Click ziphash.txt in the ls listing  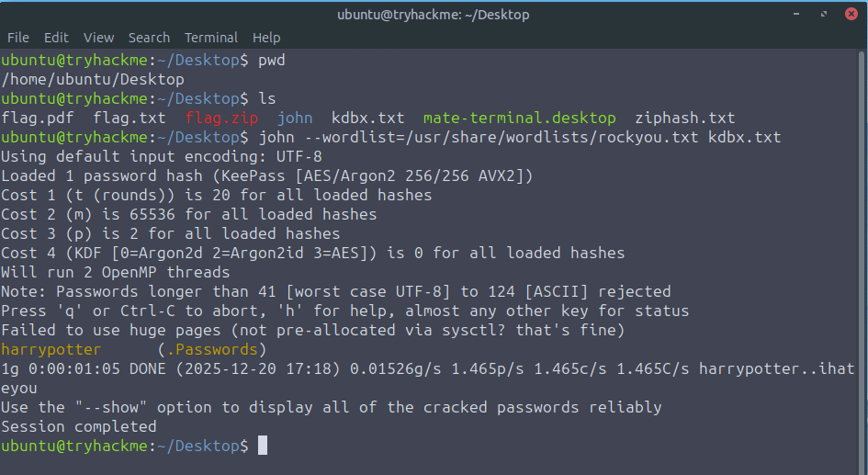[x=684, y=118]
